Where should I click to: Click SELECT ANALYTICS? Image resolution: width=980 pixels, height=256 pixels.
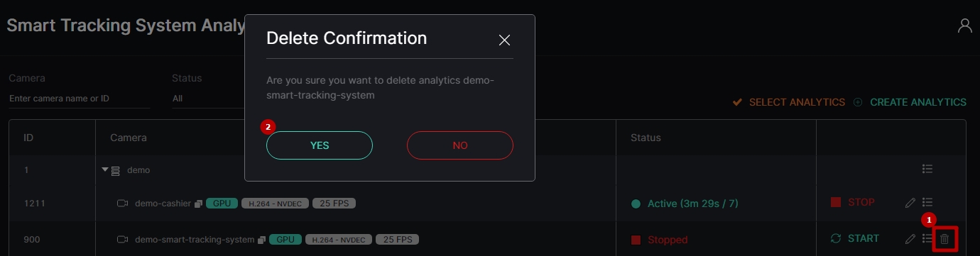coord(789,102)
